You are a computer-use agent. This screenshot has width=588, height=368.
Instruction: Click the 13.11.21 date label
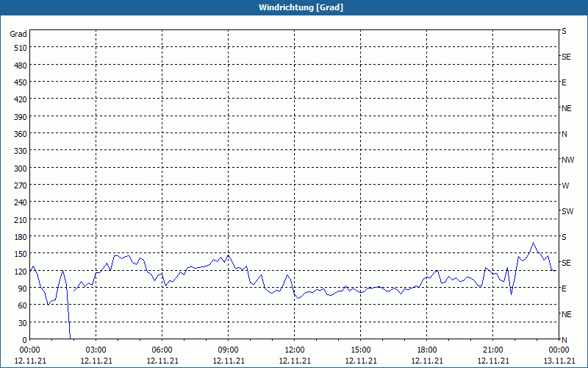559,361
